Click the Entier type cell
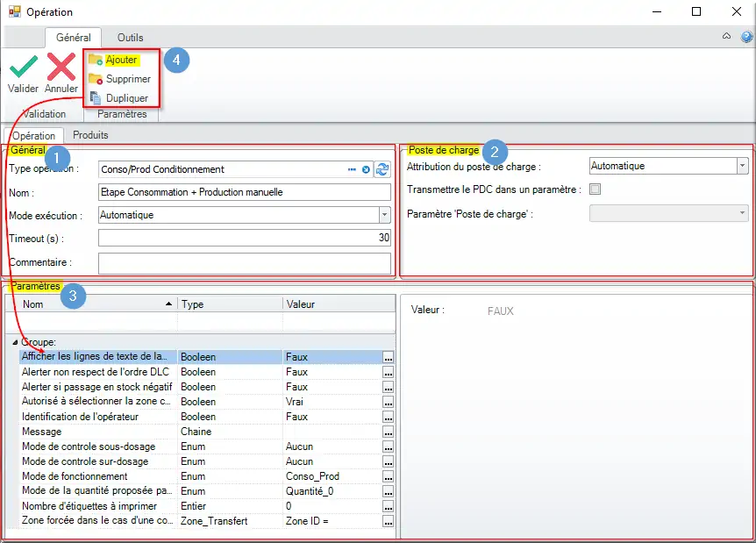The image size is (756, 543). click(x=230, y=506)
